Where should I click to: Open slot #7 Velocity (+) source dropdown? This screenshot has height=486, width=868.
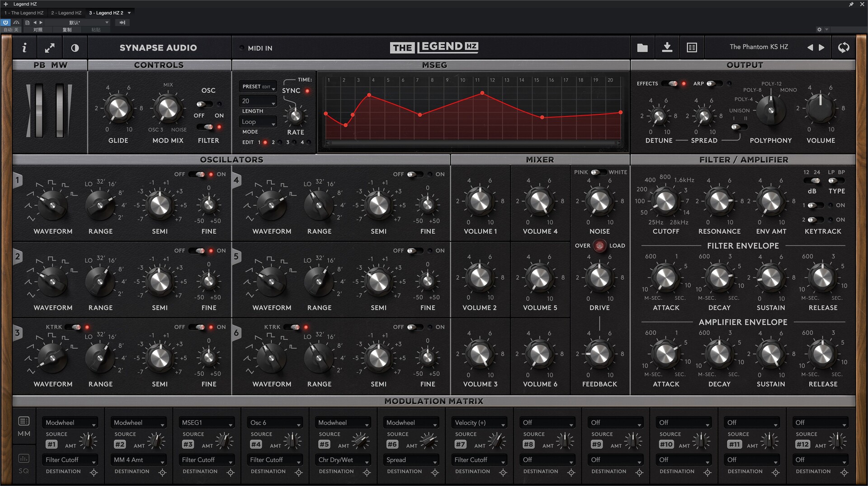pos(479,423)
